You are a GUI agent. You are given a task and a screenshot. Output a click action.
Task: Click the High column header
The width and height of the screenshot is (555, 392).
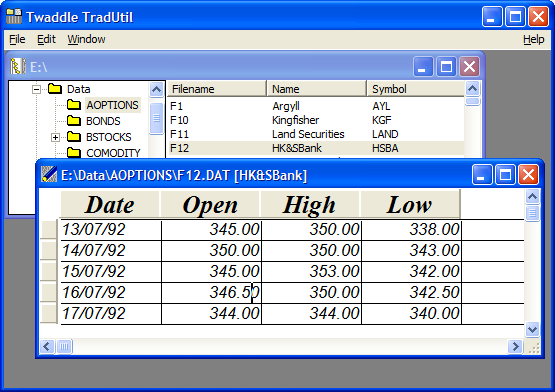(310, 204)
